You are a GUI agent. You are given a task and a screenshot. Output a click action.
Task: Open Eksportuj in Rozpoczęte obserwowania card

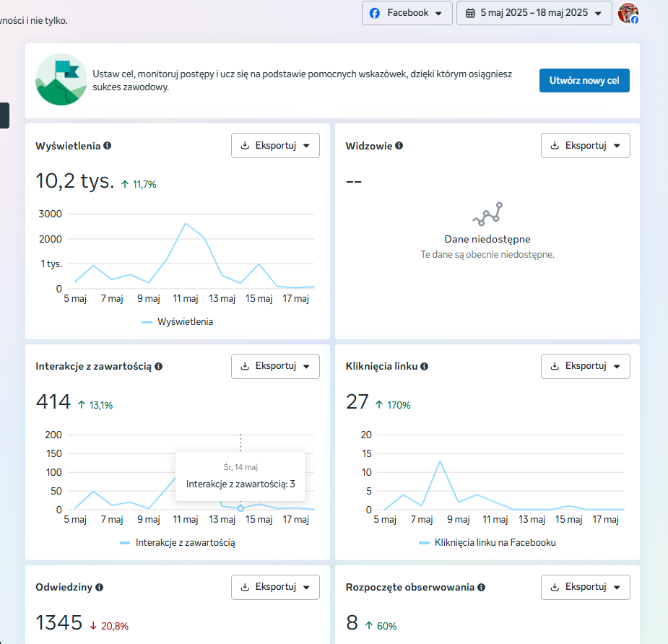coord(585,587)
